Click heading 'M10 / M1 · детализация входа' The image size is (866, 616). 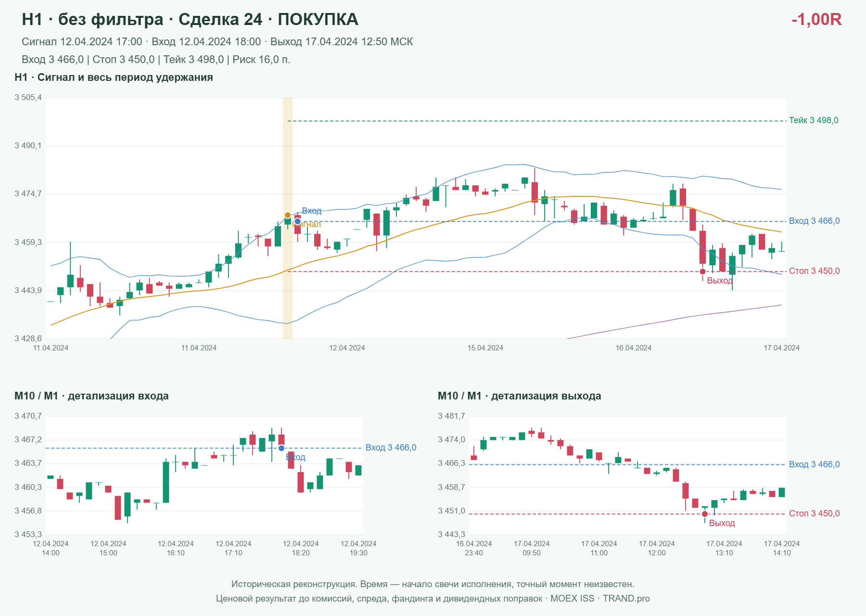click(x=91, y=396)
